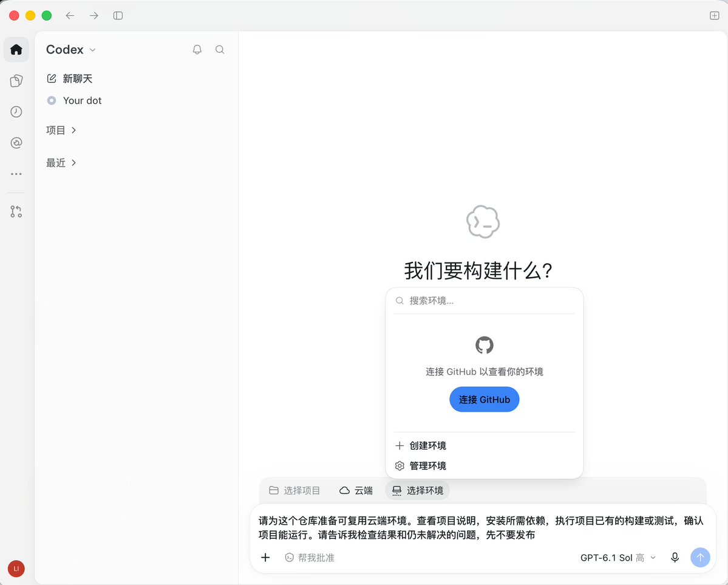Expand the 最近 section

pyautogui.click(x=61, y=163)
